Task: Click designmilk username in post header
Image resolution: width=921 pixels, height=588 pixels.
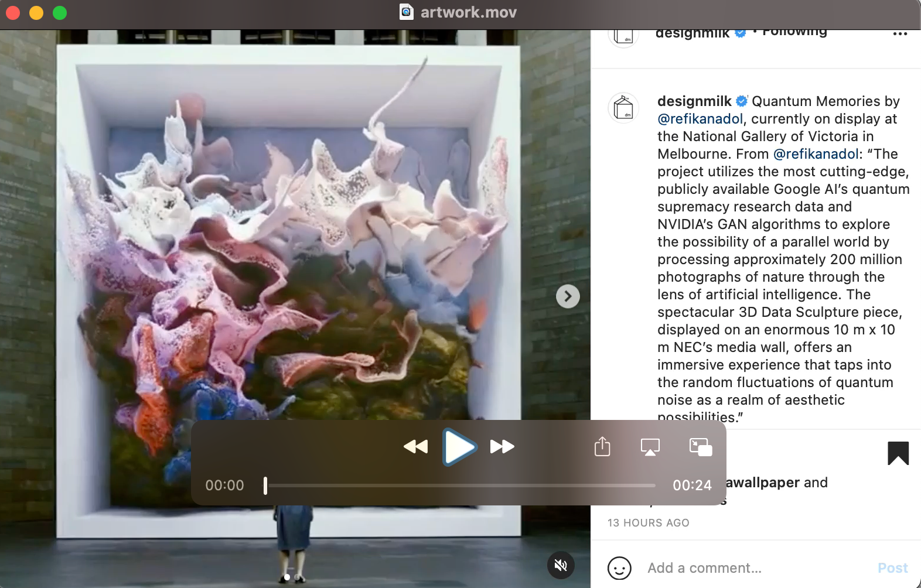Action: pos(693,34)
